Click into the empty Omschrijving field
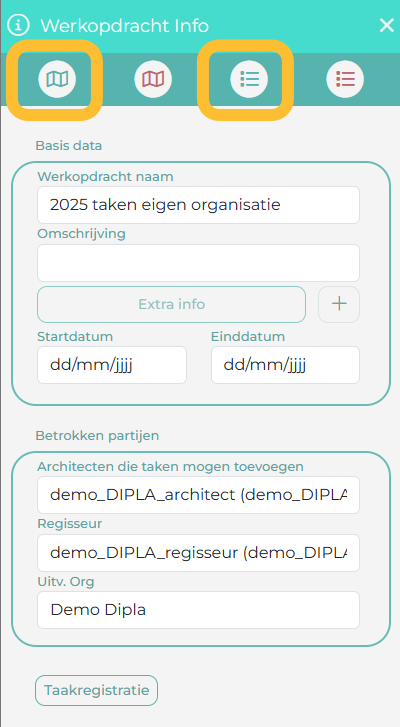This screenshot has height=727, width=400. point(198,263)
